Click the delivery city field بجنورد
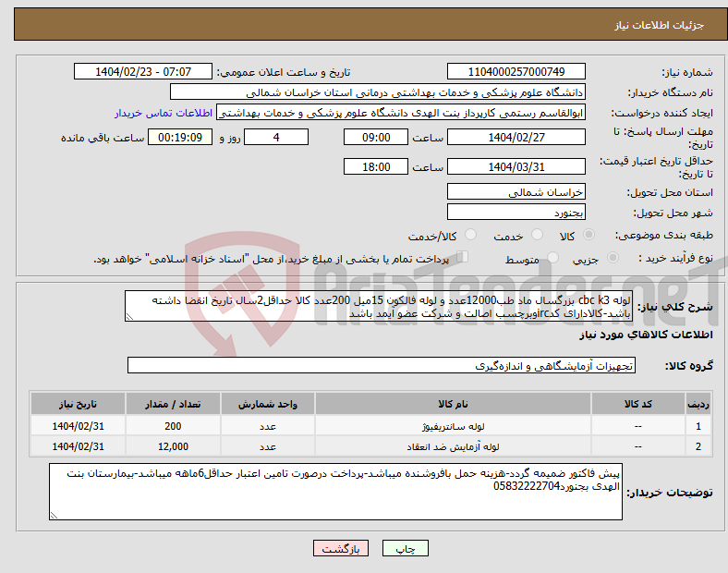The image size is (728, 573). pyautogui.click(x=516, y=212)
